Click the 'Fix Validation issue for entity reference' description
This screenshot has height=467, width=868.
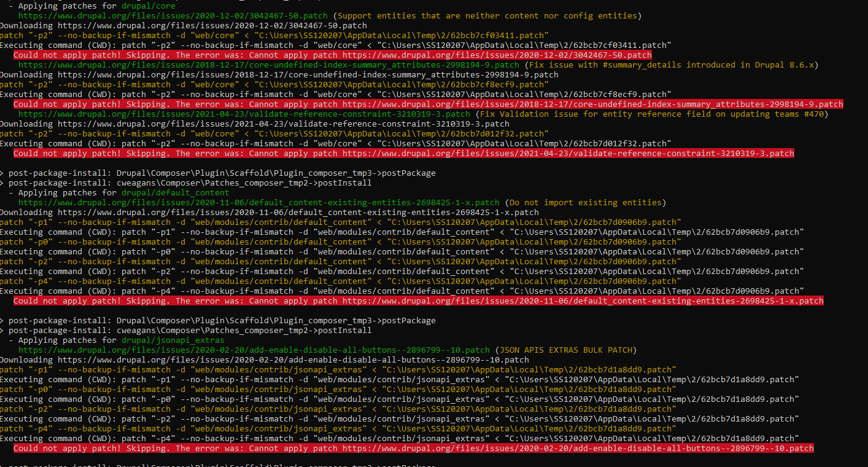[652, 114]
